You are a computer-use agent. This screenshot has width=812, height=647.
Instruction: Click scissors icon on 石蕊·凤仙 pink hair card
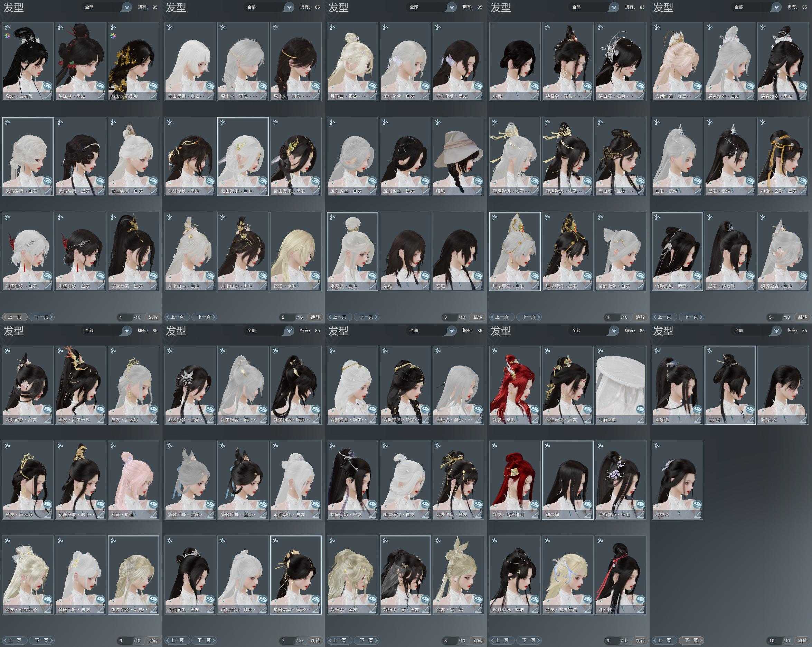click(113, 446)
